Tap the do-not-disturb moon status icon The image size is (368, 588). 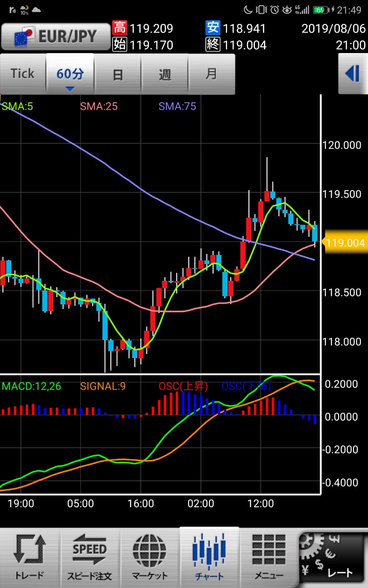click(249, 10)
